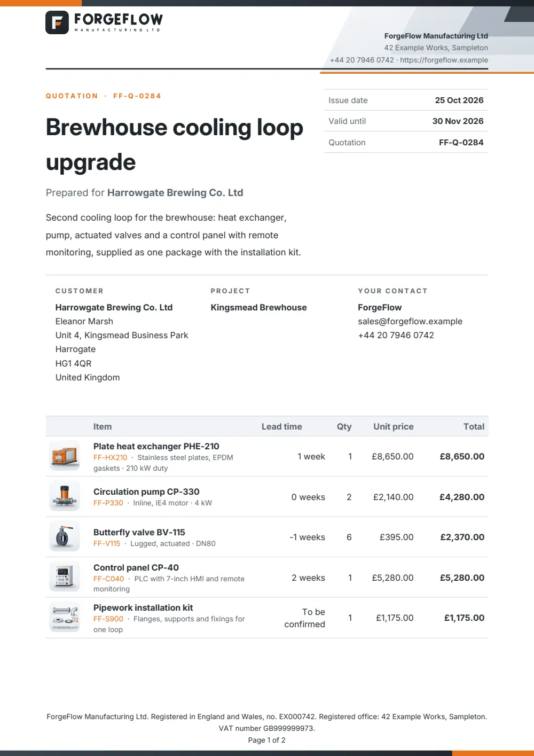The width and height of the screenshot is (534, 756).
Task: Click the FF-HX210 product code
Action: 111,457
